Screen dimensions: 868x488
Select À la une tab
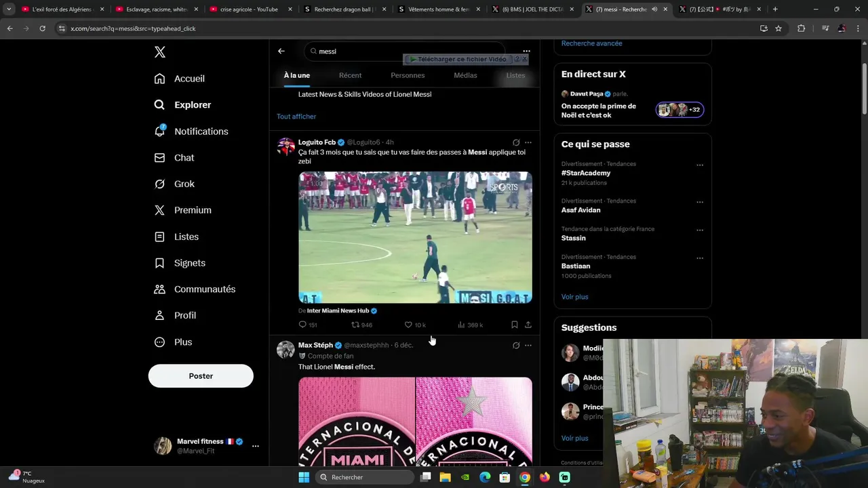(x=297, y=75)
